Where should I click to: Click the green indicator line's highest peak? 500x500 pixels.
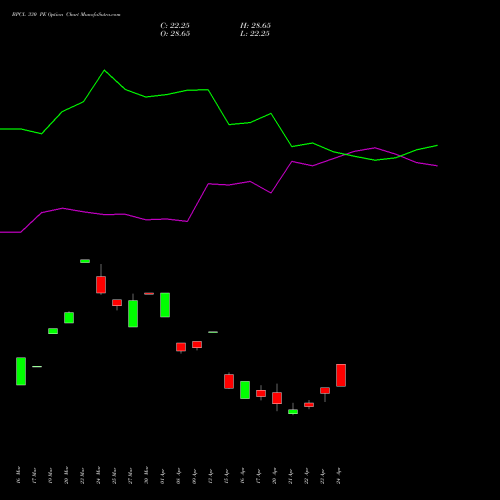tap(104, 70)
